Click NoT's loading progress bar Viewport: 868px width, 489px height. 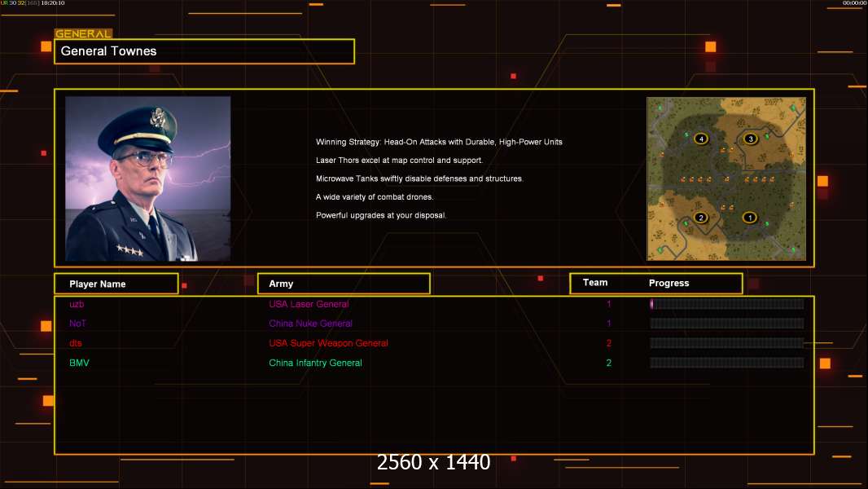click(727, 324)
